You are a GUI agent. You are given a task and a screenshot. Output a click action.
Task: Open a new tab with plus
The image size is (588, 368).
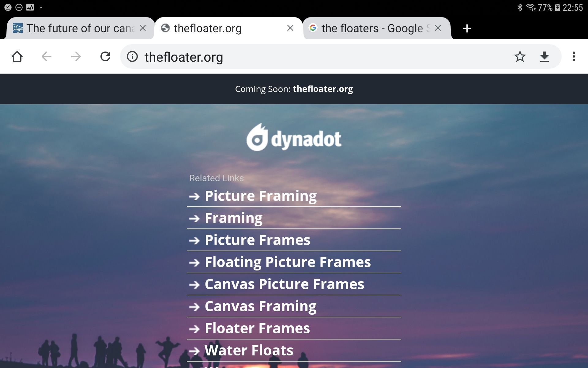(x=467, y=28)
